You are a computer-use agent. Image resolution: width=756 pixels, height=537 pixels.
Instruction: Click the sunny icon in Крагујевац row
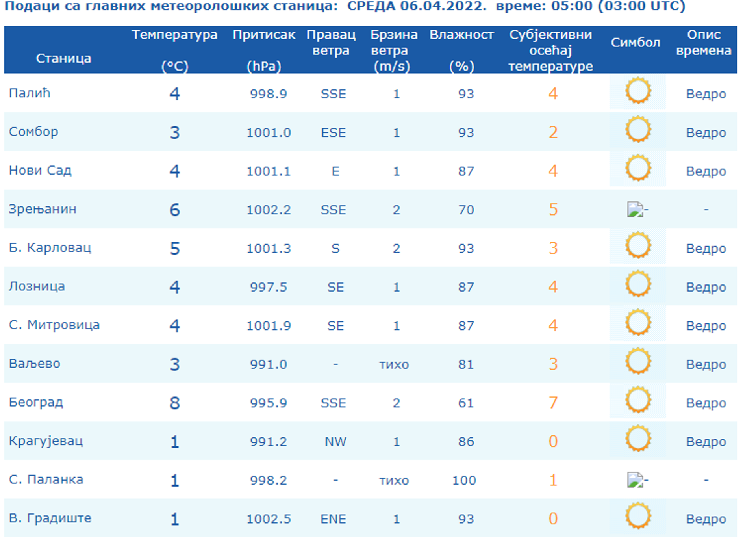click(637, 439)
